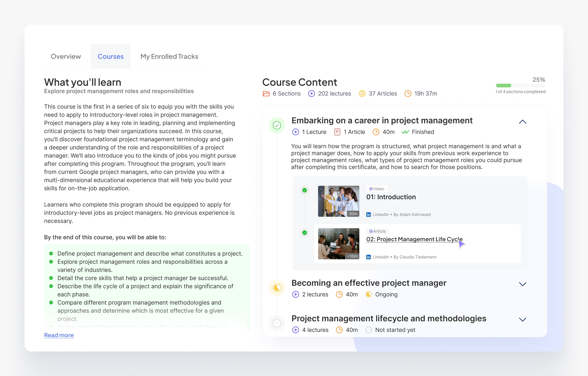This screenshot has height=376, width=588.
Task: Click the 30m duration badge on thumbnail
Action: [x=353, y=214]
